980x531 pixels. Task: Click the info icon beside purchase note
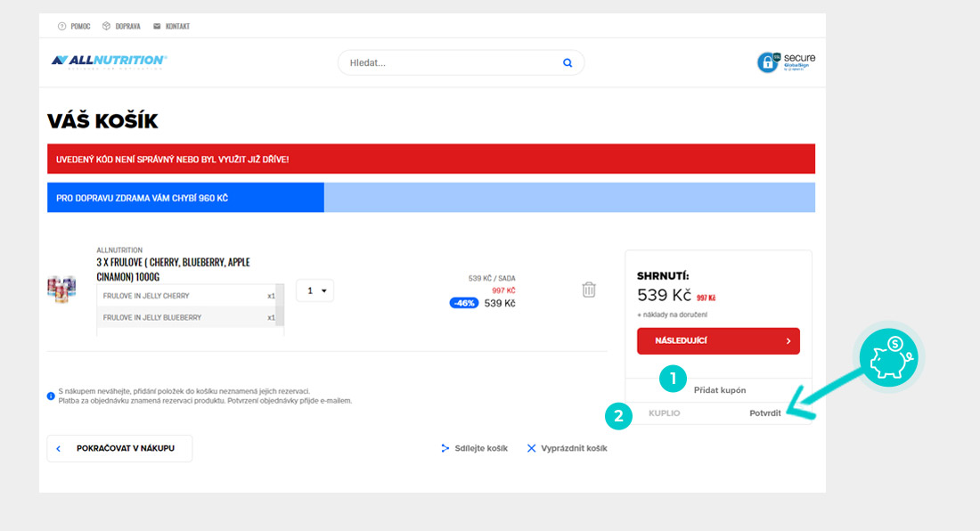[x=51, y=396]
